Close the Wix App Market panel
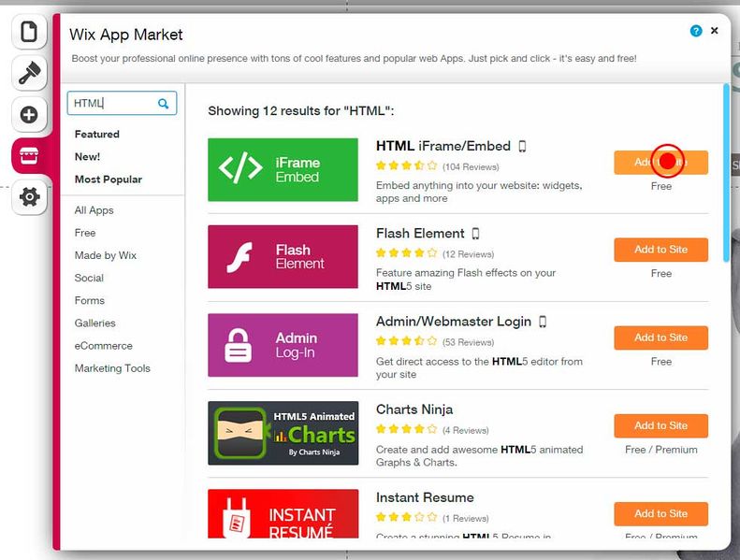740x560 pixels. click(715, 31)
